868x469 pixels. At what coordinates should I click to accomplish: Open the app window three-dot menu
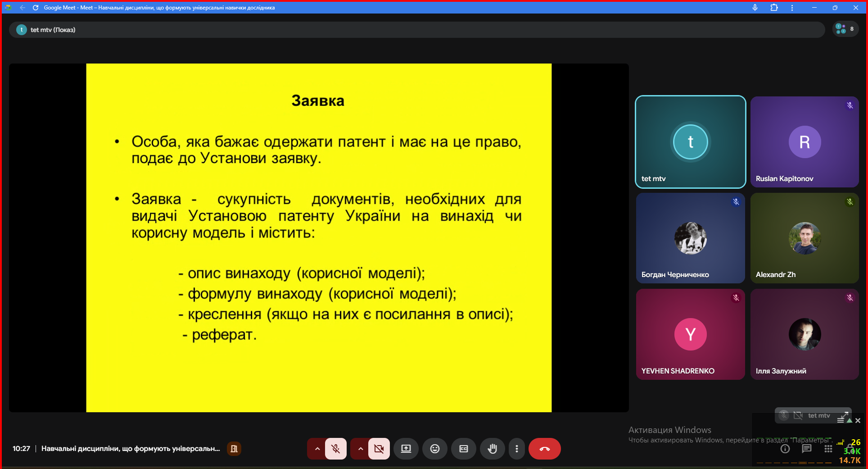click(x=792, y=8)
